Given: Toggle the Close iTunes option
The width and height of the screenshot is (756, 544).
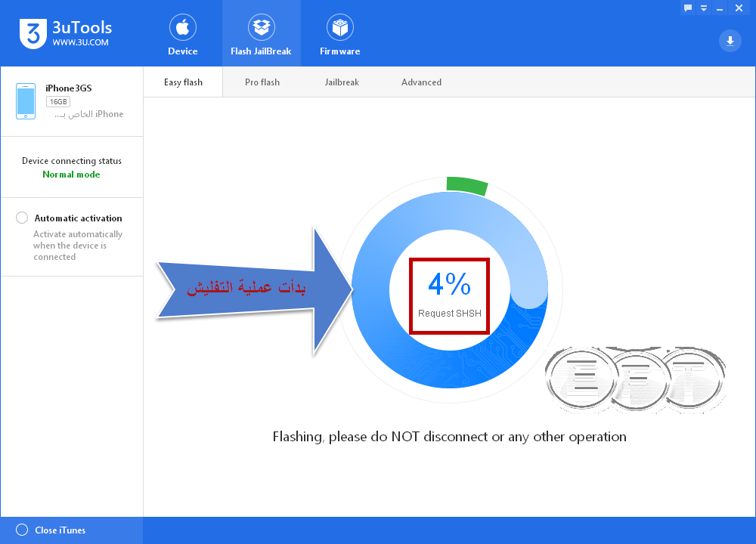Looking at the screenshot, I should click(x=22, y=530).
